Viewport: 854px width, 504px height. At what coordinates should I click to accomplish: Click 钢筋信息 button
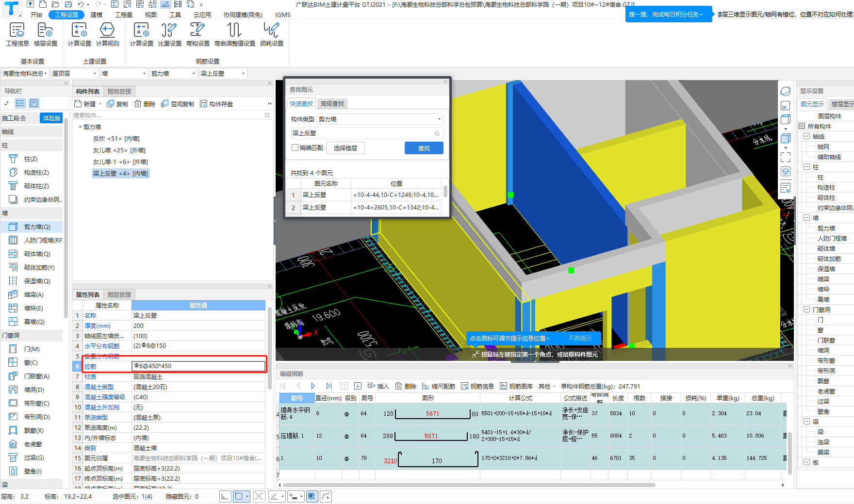[x=477, y=386]
